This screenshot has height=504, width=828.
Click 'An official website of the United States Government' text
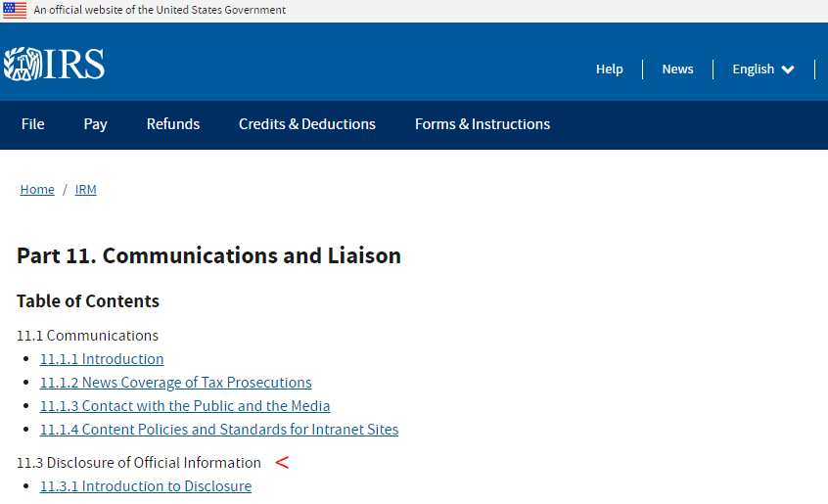pyautogui.click(x=160, y=10)
